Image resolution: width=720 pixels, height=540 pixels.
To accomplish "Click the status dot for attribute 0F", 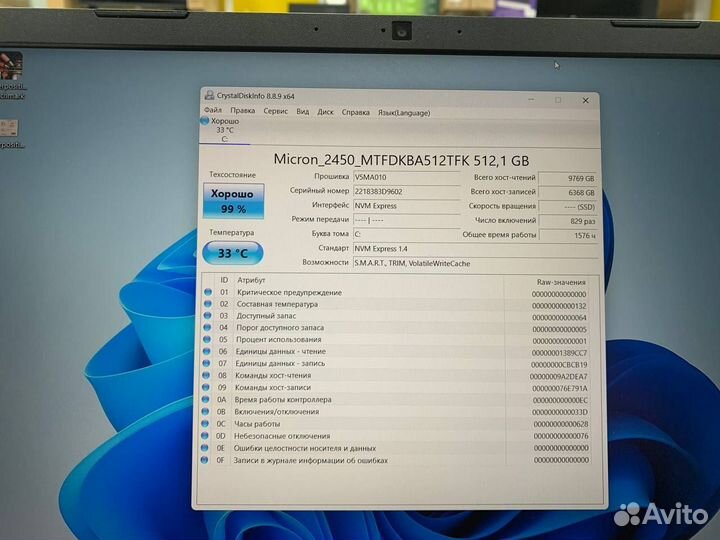I will pyautogui.click(x=208, y=461).
